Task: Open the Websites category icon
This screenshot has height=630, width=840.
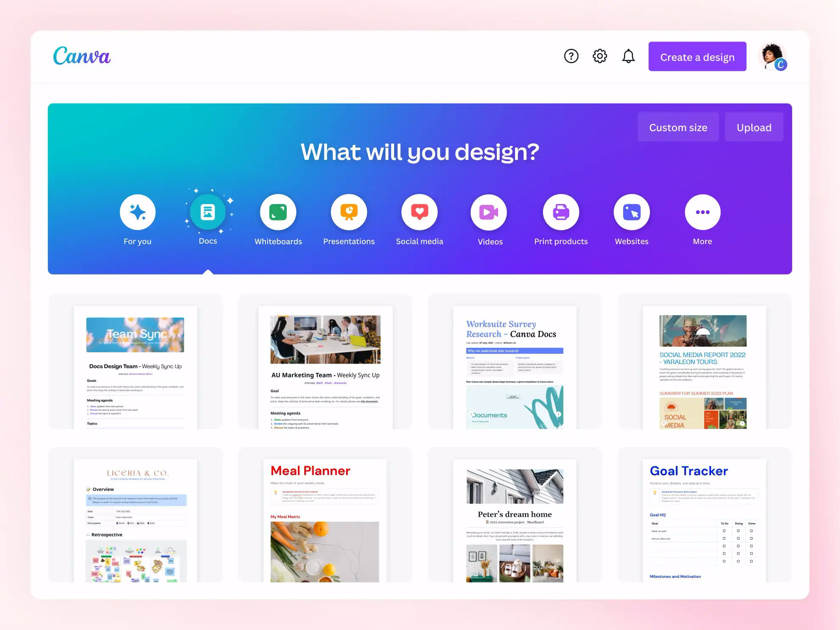Action: point(632,212)
